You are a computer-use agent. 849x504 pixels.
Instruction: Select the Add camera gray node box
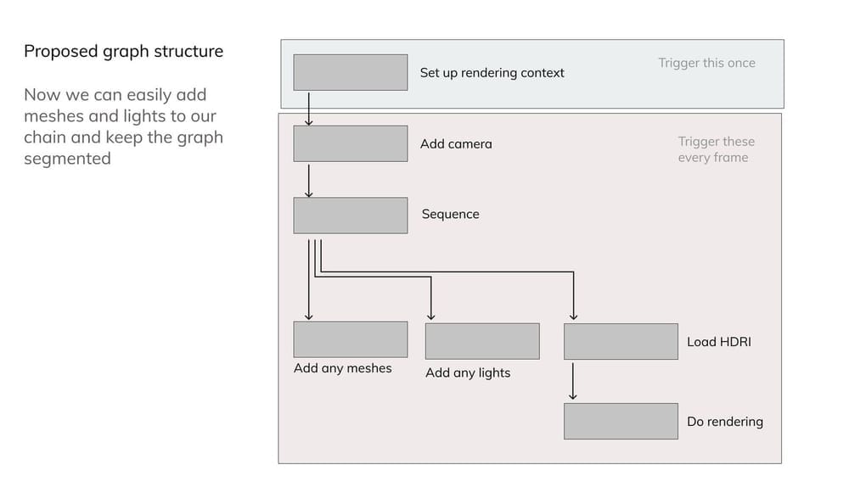pos(350,143)
